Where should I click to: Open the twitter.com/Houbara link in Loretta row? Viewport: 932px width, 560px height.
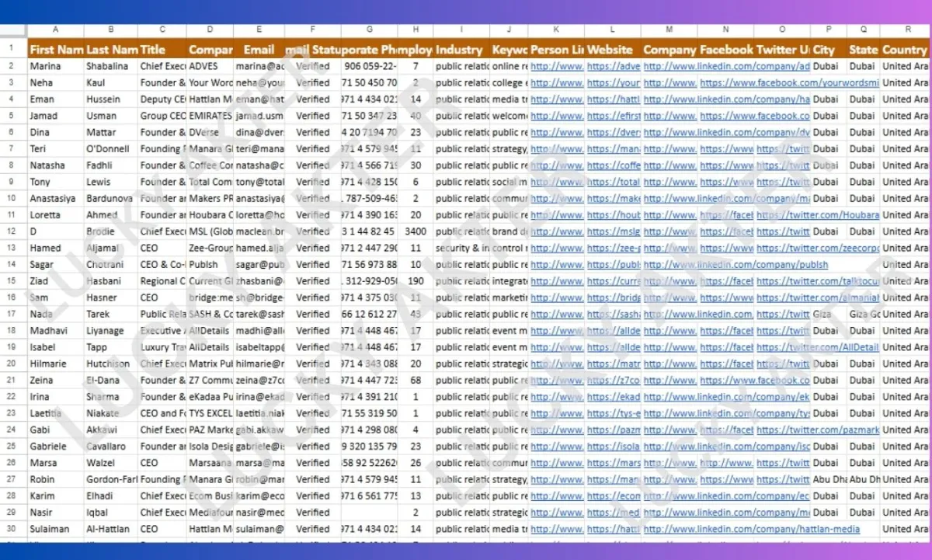tap(818, 215)
